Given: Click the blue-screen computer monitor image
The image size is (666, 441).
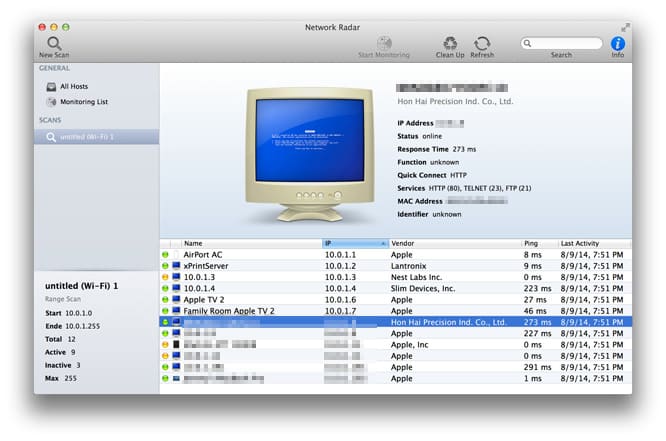Looking at the screenshot, I should [308, 142].
